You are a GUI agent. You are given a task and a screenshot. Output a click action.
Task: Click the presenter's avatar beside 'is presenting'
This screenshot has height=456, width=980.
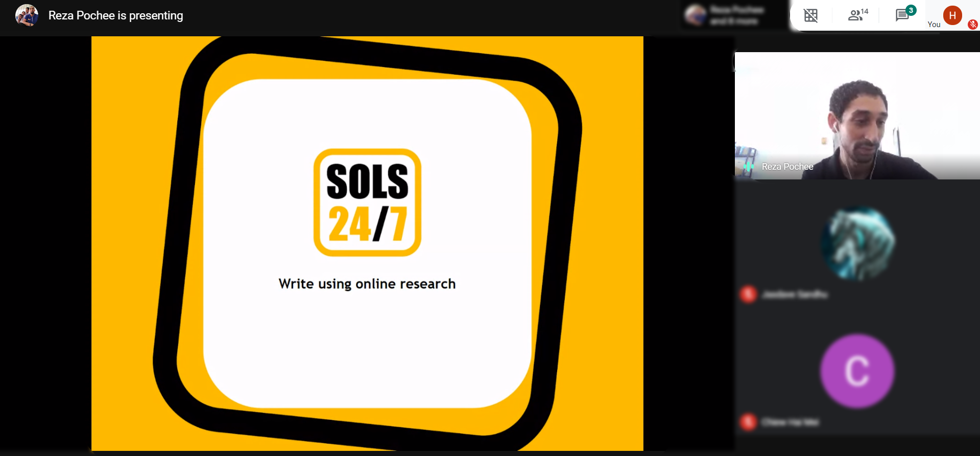[27, 15]
